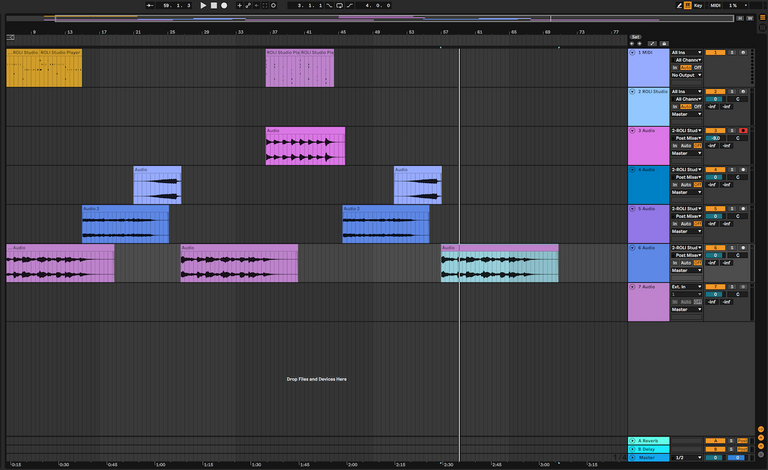This screenshot has width=768, height=470.
Task: Toggle Punch-In switch icon
Action: click(x=329, y=5)
